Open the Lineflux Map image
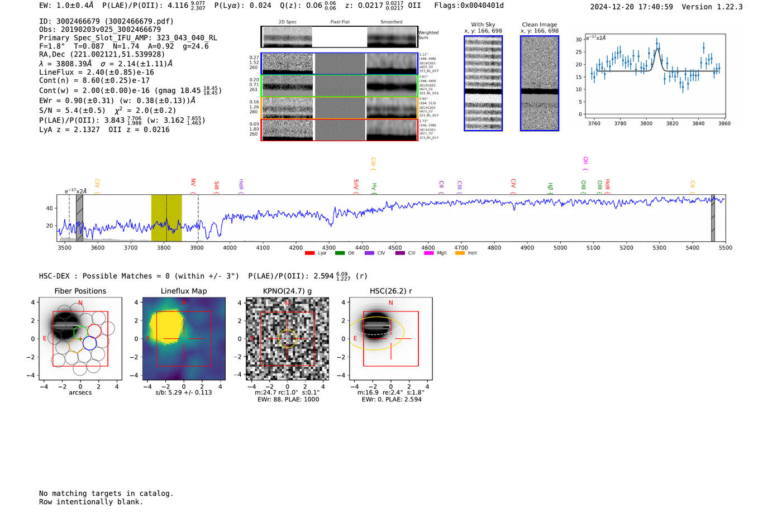Screen dimensions: 782x532 click(184, 339)
